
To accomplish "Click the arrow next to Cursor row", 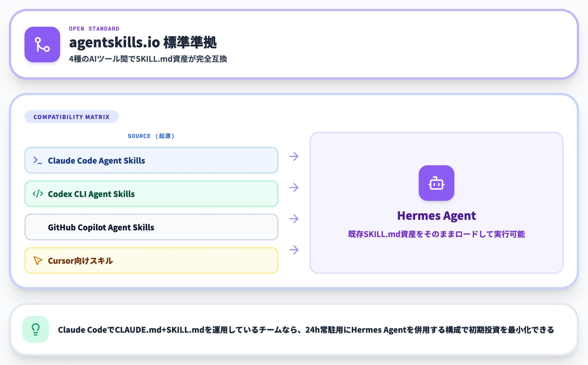I will point(294,250).
